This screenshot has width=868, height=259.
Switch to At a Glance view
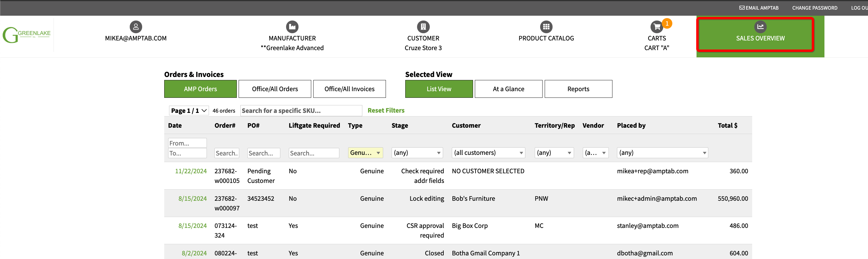(508, 89)
